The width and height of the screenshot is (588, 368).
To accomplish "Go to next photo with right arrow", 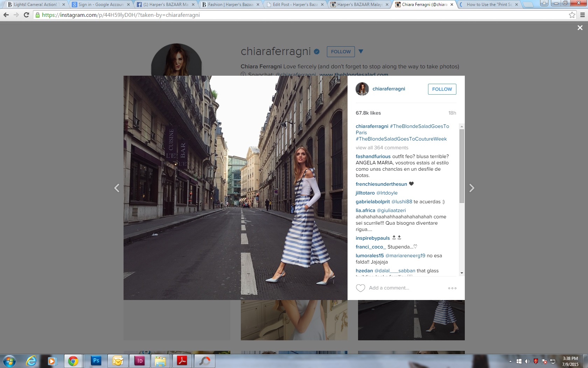I will pyautogui.click(x=471, y=188).
